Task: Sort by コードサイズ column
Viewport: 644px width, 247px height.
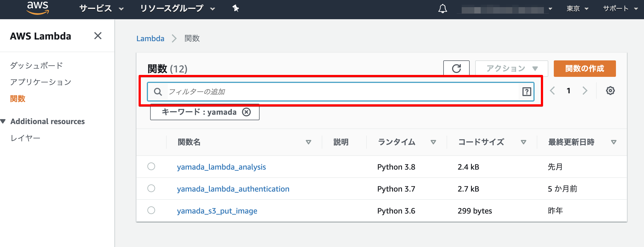Action: (x=524, y=142)
